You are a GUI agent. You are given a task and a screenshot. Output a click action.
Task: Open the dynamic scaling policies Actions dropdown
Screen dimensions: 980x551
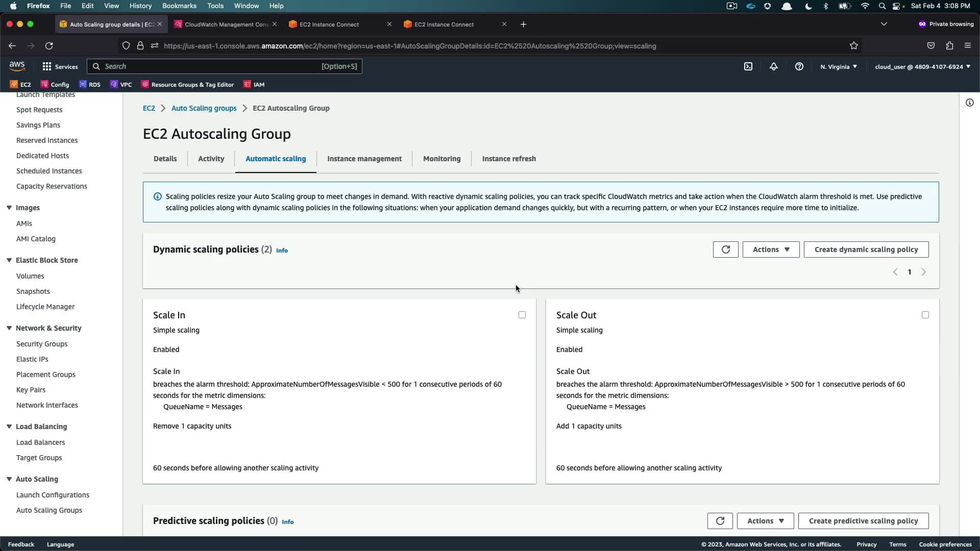point(771,249)
